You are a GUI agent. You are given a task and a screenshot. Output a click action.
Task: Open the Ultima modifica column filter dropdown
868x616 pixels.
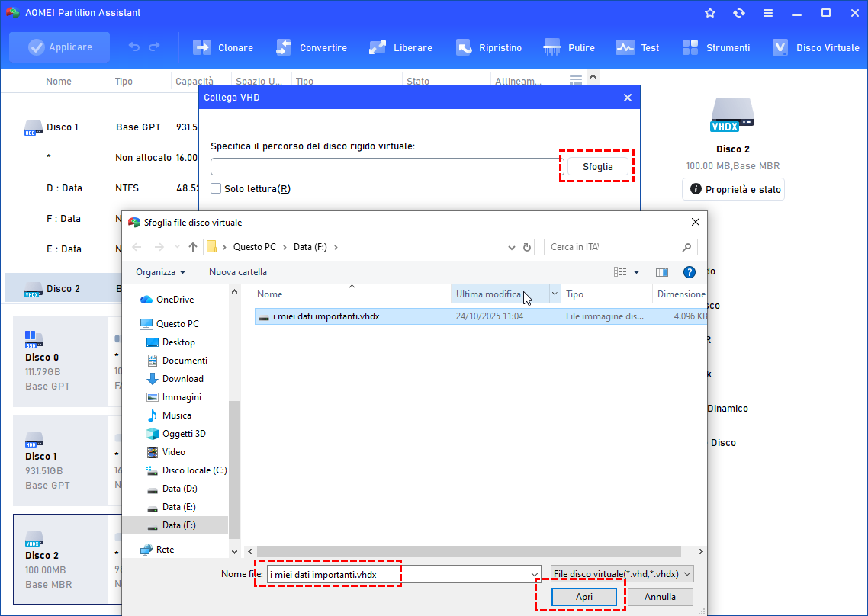554,294
